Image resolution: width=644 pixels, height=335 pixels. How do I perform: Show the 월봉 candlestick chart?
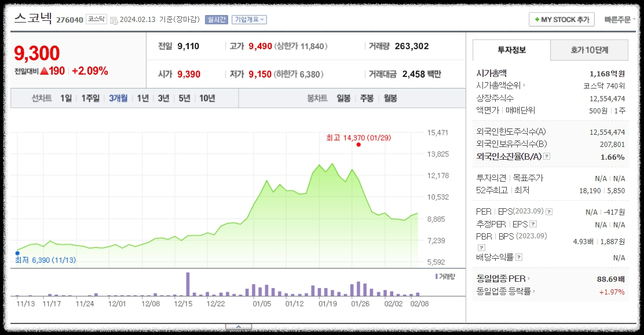point(390,98)
